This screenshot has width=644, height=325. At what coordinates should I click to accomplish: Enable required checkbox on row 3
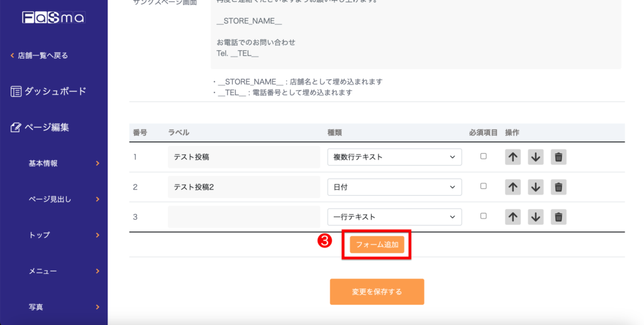click(x=483, y=216)
